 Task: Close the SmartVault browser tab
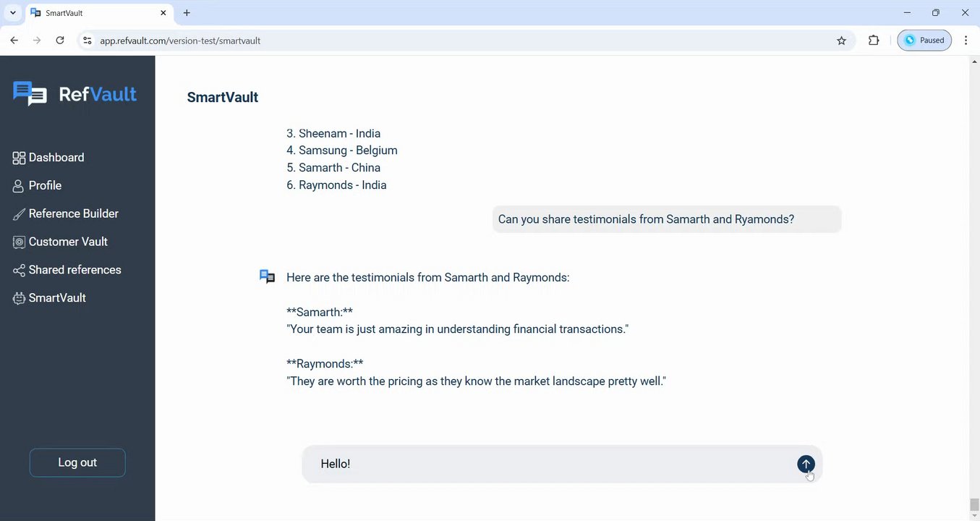(163, 13)
